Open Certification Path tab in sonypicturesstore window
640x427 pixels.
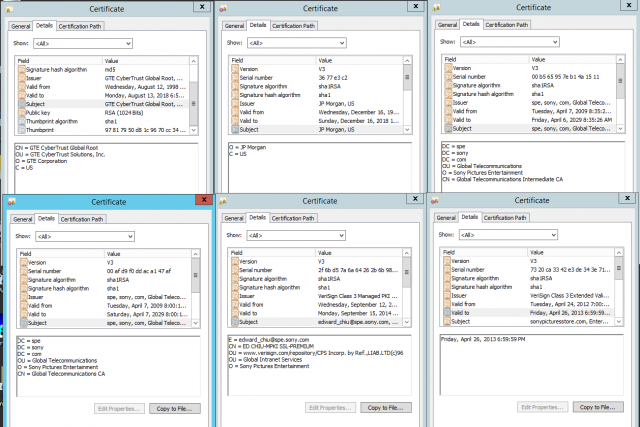[505, 218]
